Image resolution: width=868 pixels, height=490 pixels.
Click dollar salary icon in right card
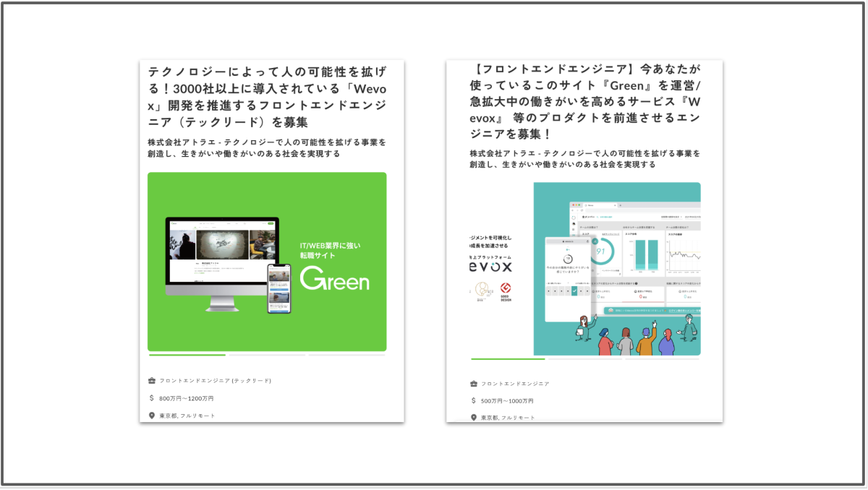pyautogui.click(x=474, y=401)
